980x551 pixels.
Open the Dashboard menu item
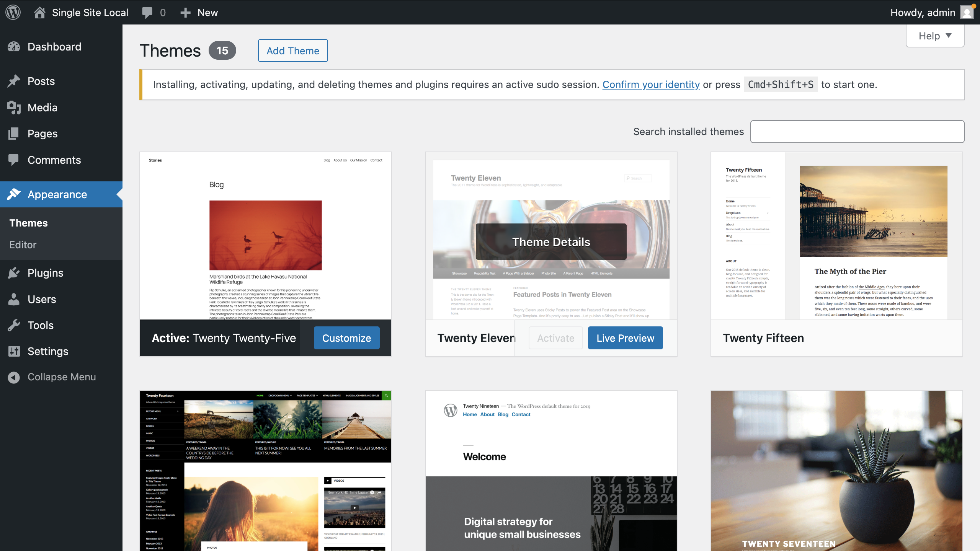tap(61, 47)
